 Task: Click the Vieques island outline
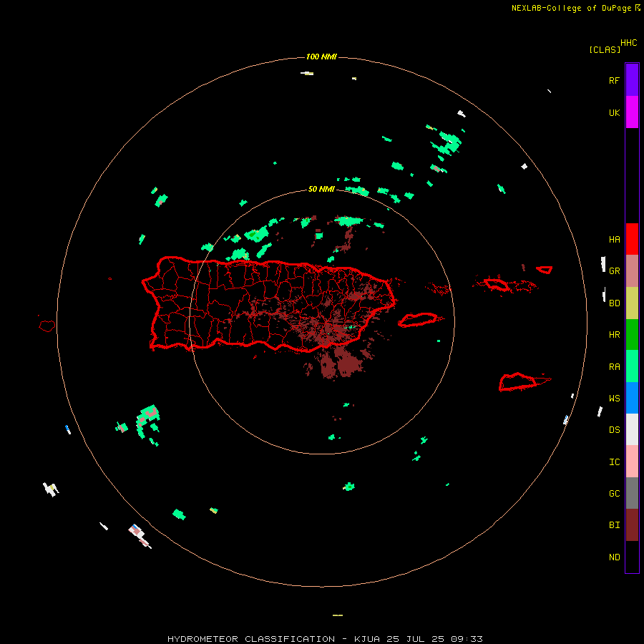(418, 320)
